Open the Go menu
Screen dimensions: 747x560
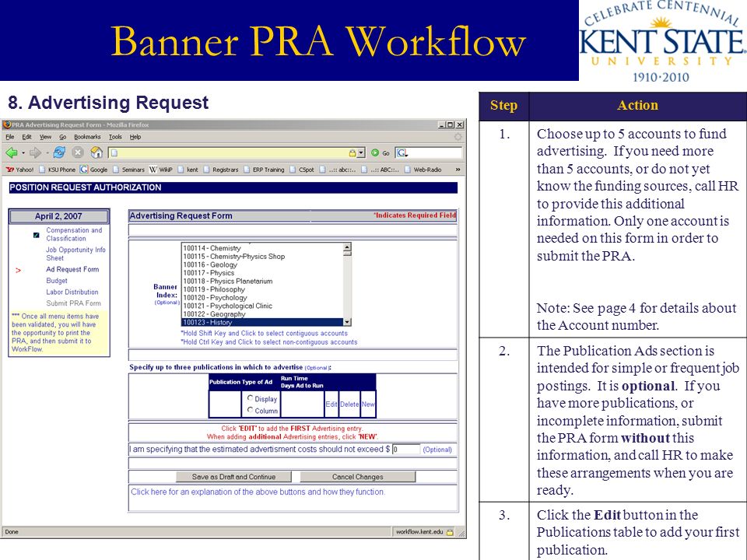tap(62, 137)
